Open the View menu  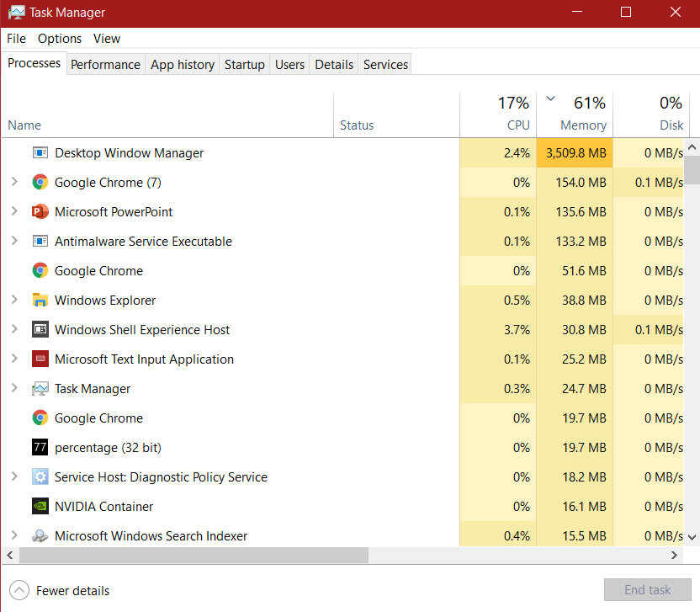click(107, 39)
